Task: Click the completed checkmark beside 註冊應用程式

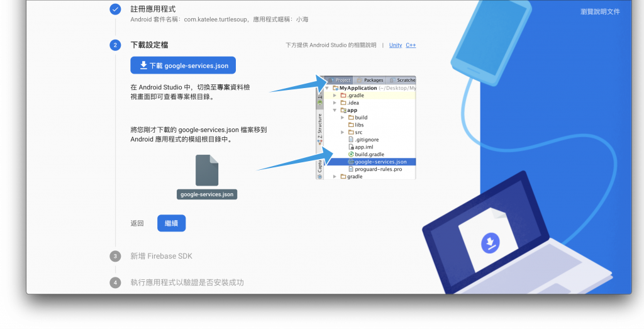Action: [116, 9]
